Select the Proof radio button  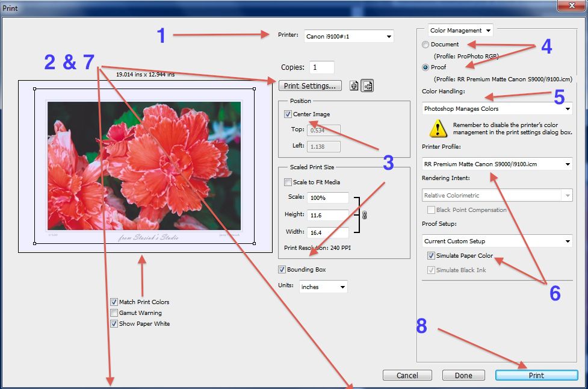coord(426,67)
